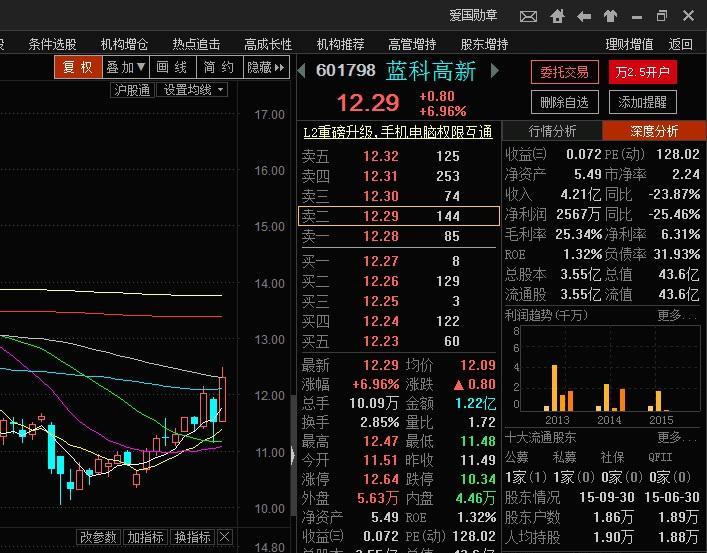Select the 卖五 12.32 order row
Image resolution: width=707 pixels, height=553 pixels.
(399, 156)
